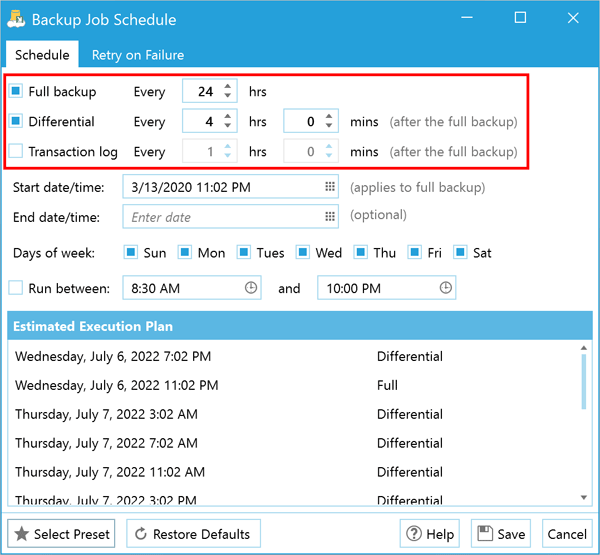Switch to Retry on Failure tab

click(138, 55)
